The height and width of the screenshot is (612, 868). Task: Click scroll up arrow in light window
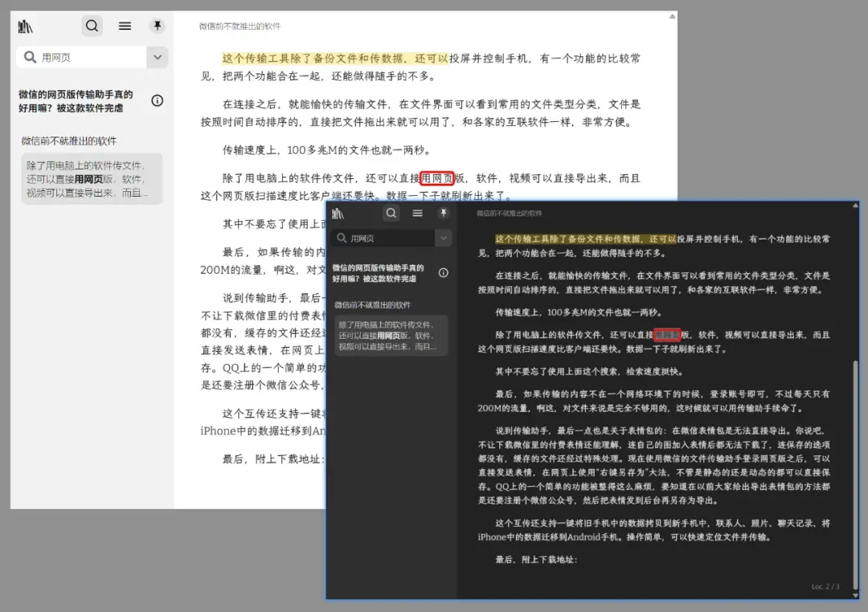pyautogui.click(x=672, y=17)
